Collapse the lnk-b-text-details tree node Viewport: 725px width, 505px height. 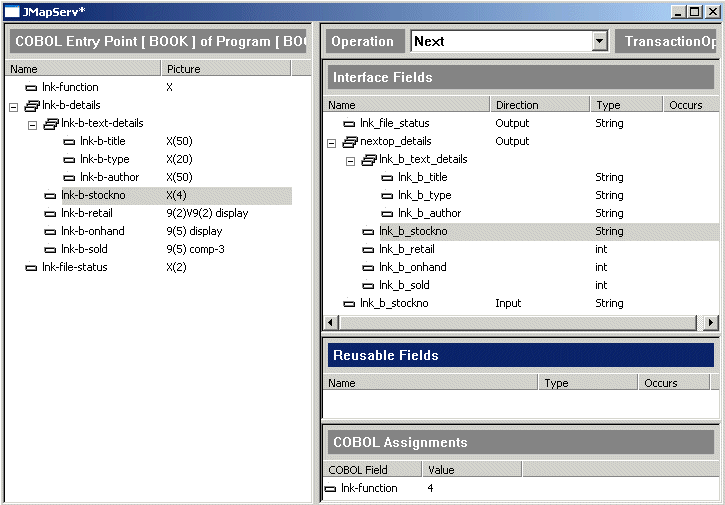click(x=32, y=124)
